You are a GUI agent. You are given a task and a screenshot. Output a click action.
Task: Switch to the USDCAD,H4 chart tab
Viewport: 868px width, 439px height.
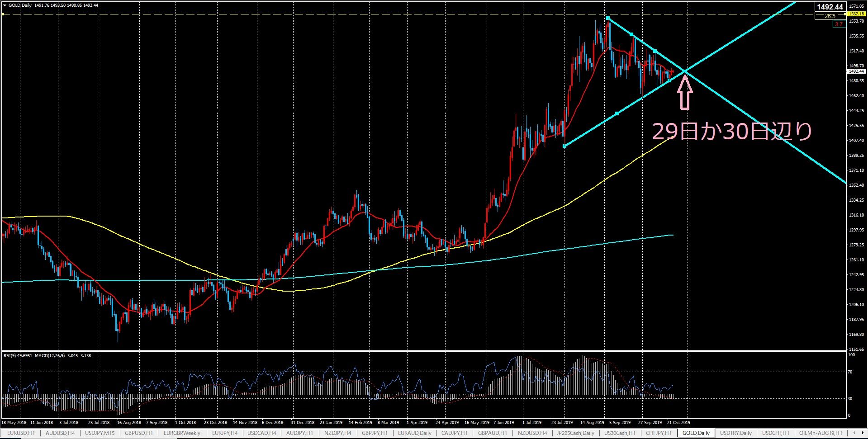[262, 433]
